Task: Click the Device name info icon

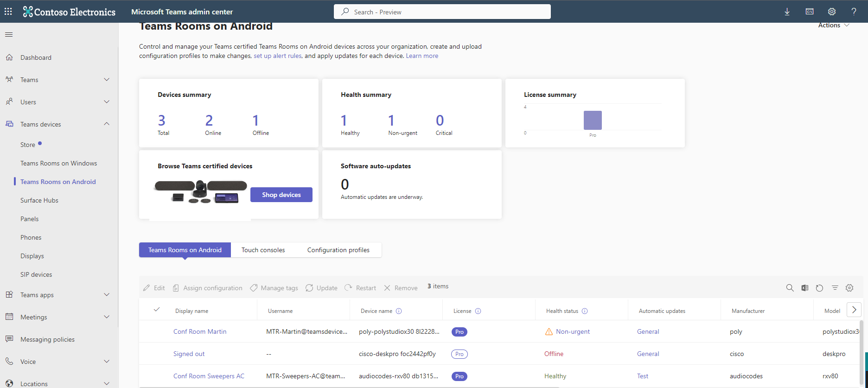Action: click(399, 311)
